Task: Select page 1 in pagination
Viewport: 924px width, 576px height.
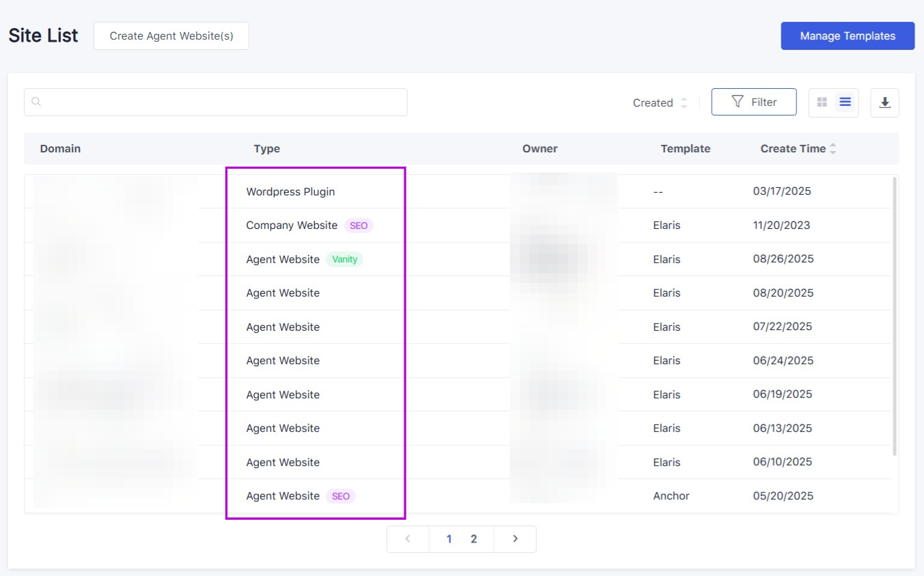Action: pyautogui.click(x=449, y=539)
